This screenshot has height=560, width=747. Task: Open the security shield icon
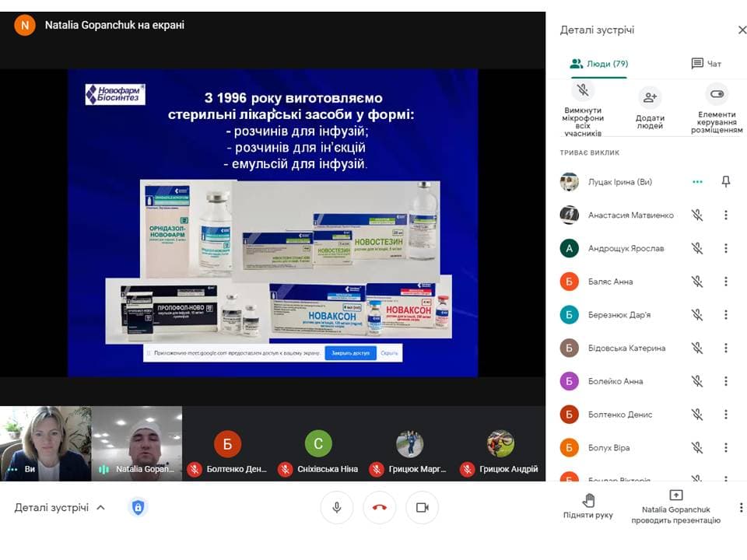pyautogui.click(x=138, y=507)
